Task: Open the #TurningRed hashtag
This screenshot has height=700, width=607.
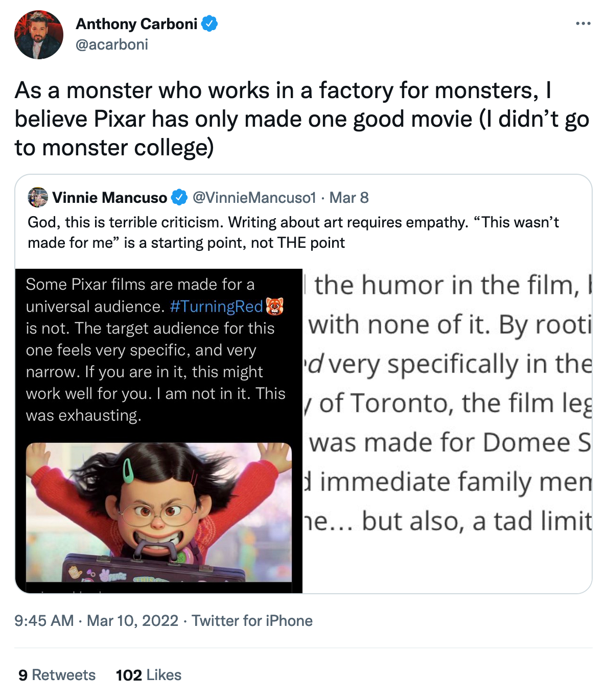Action: coord(216,307)
